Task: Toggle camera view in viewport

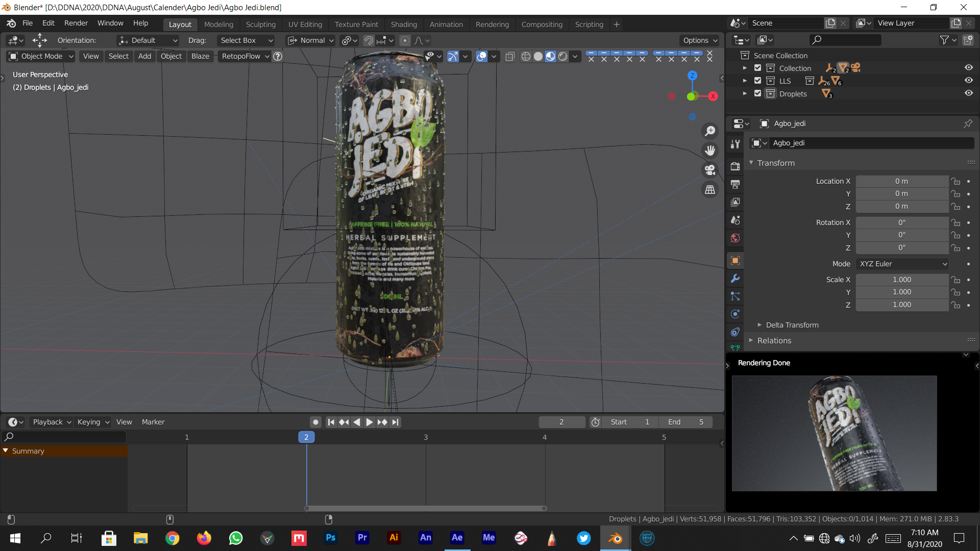Action: (710, 170)
